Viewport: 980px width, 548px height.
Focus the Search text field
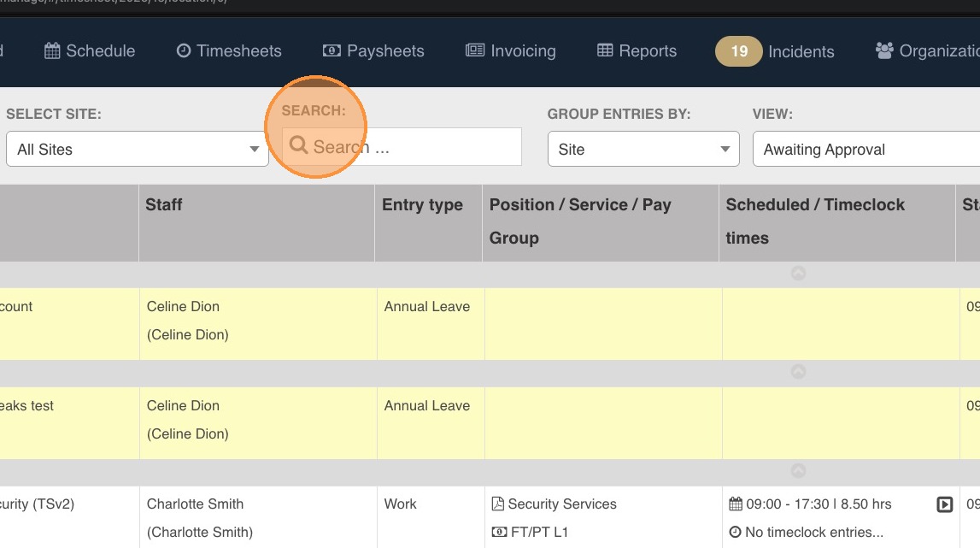(x=410, y=147)
